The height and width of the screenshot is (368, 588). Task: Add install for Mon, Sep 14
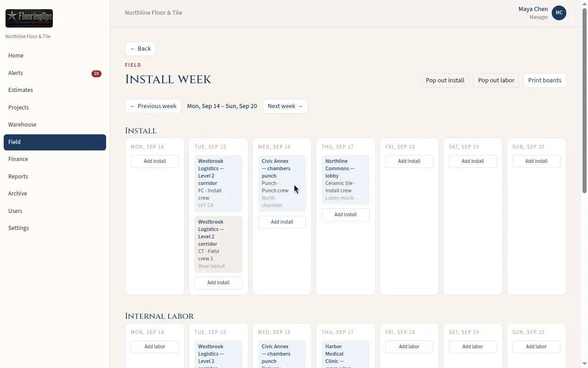[x=155, y=161]
